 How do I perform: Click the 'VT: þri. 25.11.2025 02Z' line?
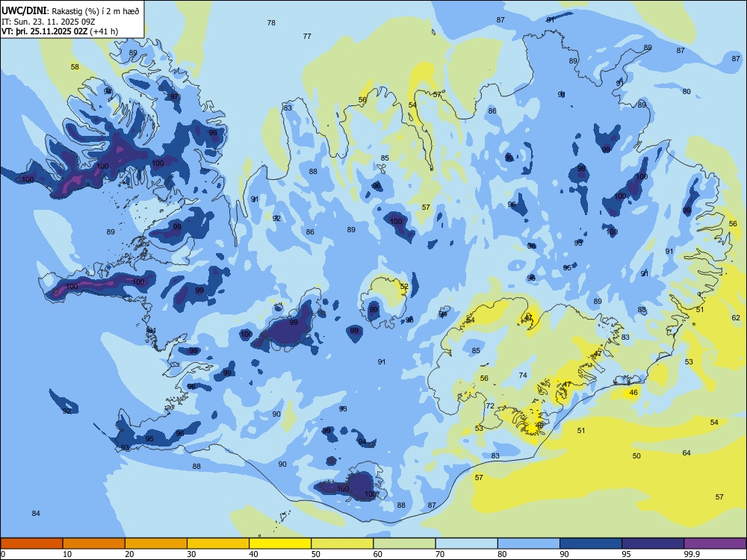[44, 31]
